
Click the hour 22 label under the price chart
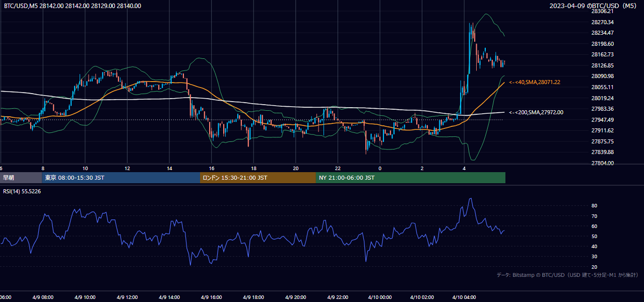click(x=338, y=169)
